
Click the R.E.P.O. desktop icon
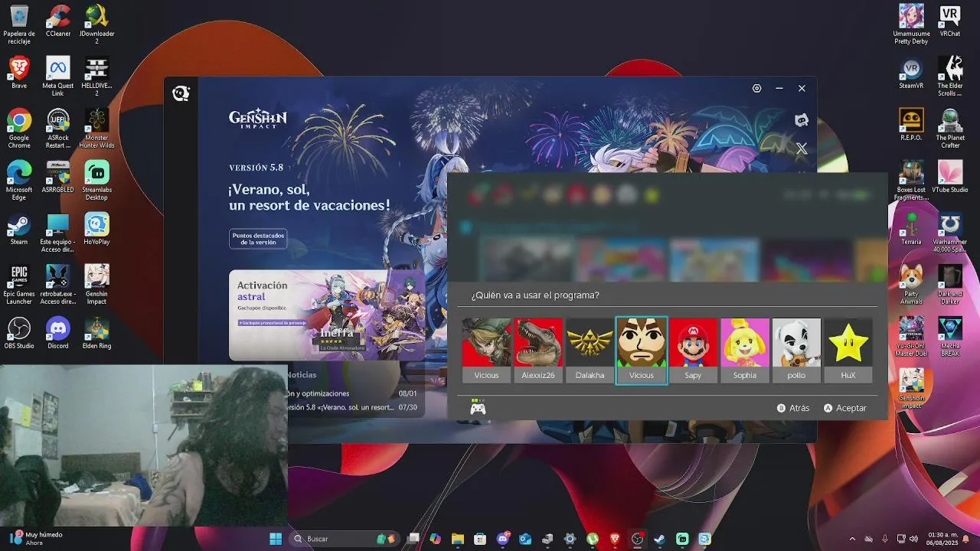(911, 125)
